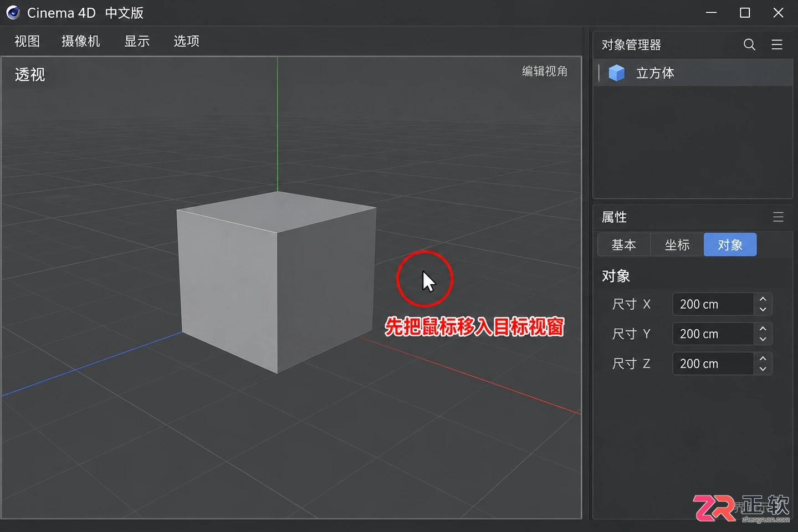The image size is (798, 532).
Task: Open the 对象管理器 hamburger menu
Action: pyautogui.click(x=777, y=45)
